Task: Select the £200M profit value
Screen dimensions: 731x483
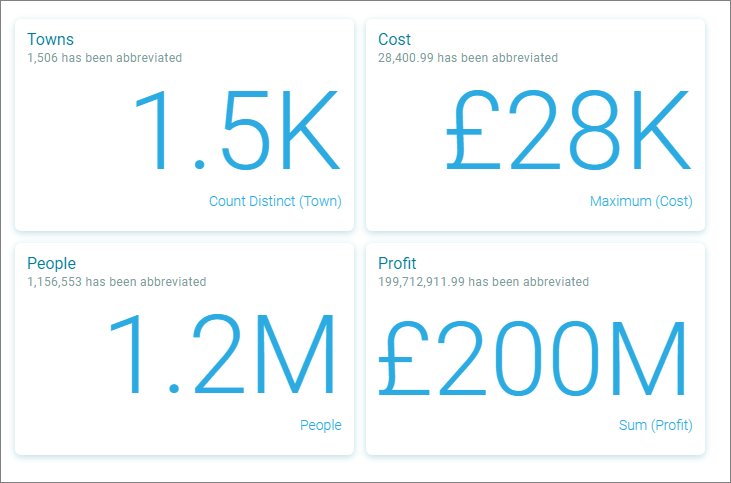Action: [532, 357]
